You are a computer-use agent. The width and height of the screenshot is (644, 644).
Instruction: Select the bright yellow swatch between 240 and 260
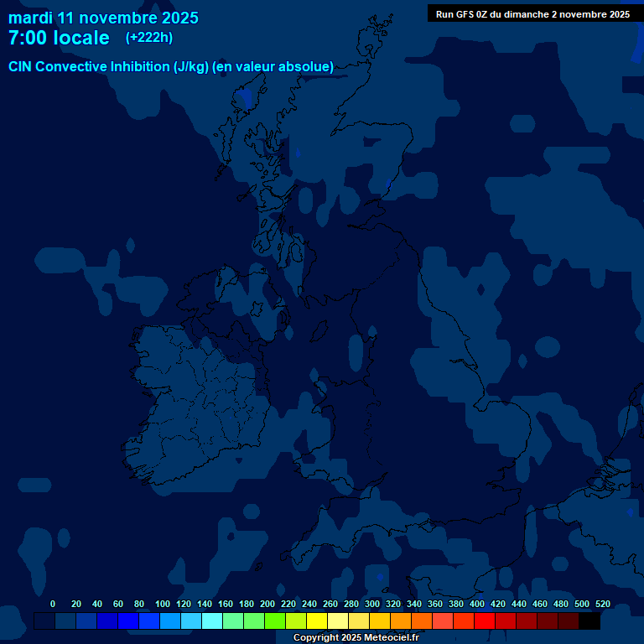[317, 621]
